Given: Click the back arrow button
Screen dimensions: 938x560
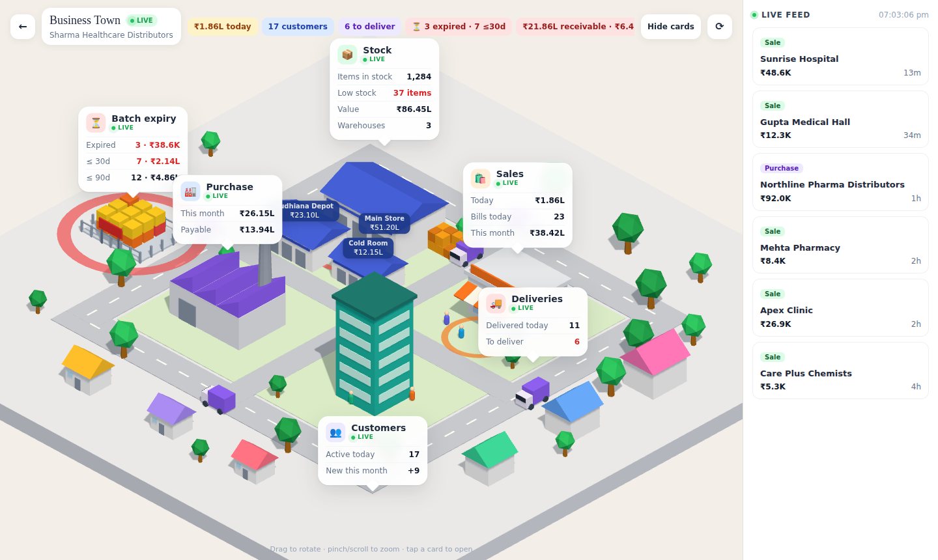Looking at the screenshot, I should [23, 27].
